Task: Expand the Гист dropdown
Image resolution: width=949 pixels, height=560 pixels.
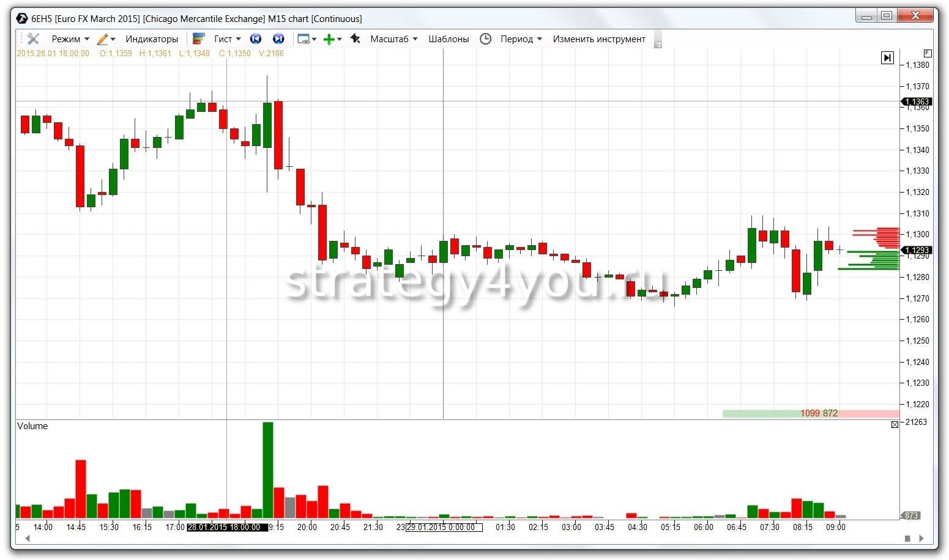Action: coord(227,39)
